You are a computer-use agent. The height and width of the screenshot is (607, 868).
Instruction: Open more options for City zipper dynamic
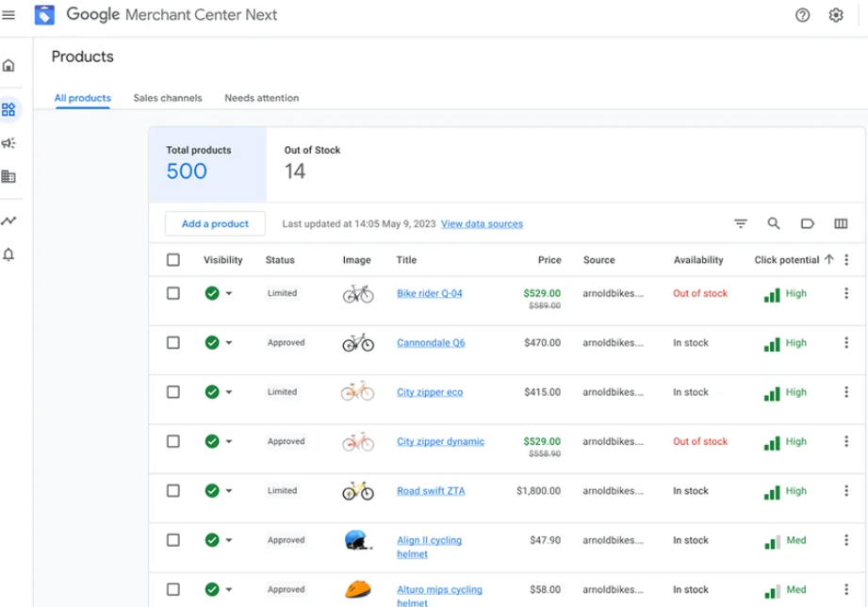click(x=846, y=441)
